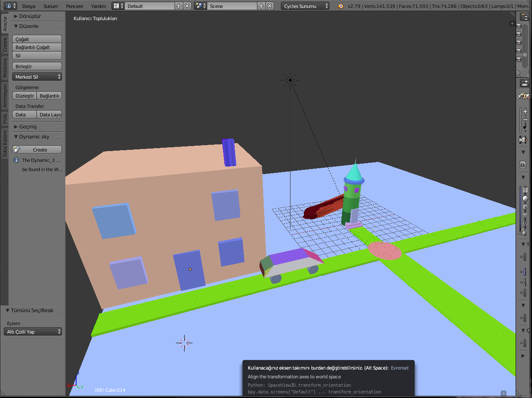Click the Birleştir button
This screenshot has height=398, width=532.
37,66
